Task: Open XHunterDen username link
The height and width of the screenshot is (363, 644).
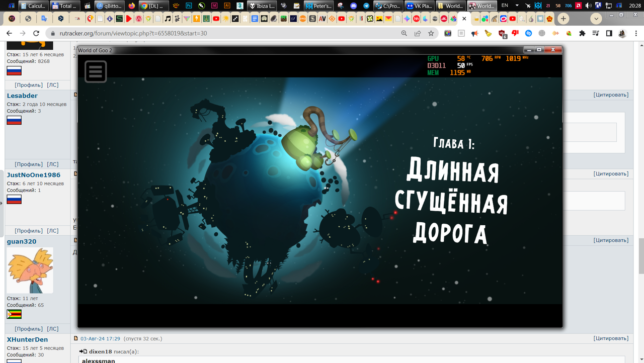Action: pyautogui.click(x=27, y=339)
